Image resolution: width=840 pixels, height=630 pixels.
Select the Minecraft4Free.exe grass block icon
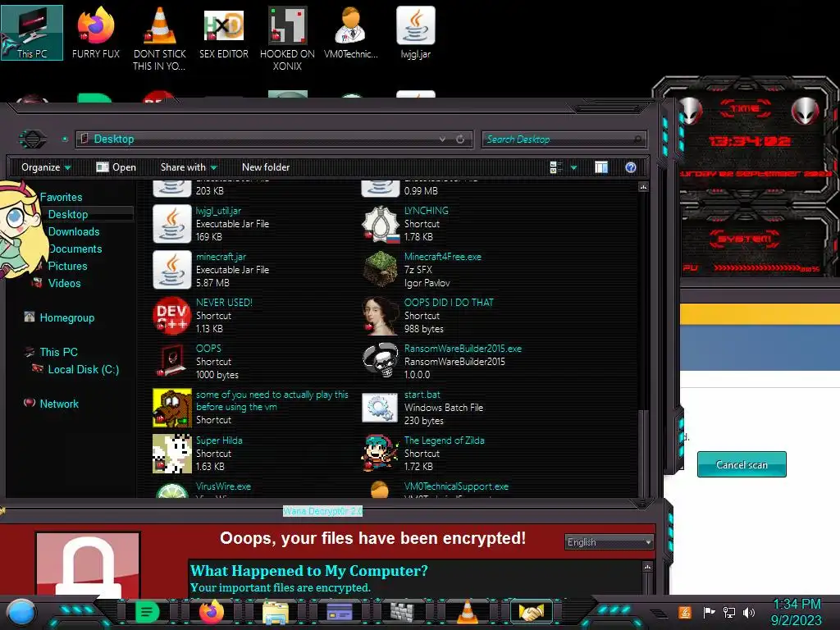(381, 270)
